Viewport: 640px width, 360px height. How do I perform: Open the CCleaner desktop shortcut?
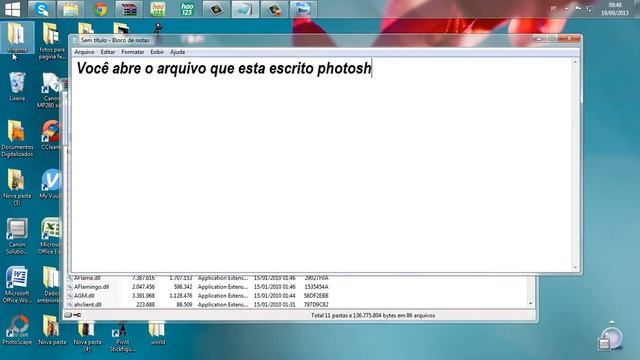[51, 135]
